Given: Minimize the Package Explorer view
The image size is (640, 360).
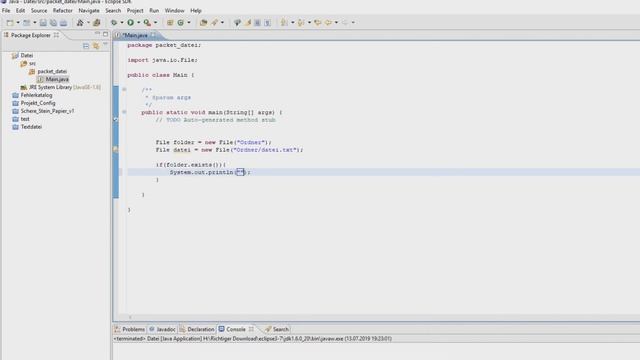Looking at the screenshot, I should pyautogui.click(x=97, y=34).
